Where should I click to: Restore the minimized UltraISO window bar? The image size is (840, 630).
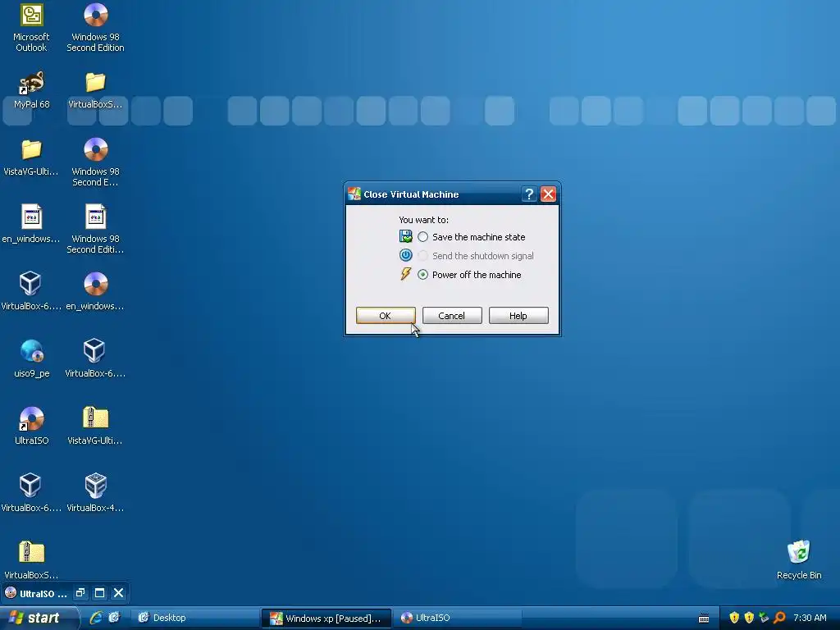[x=80, y=593]
